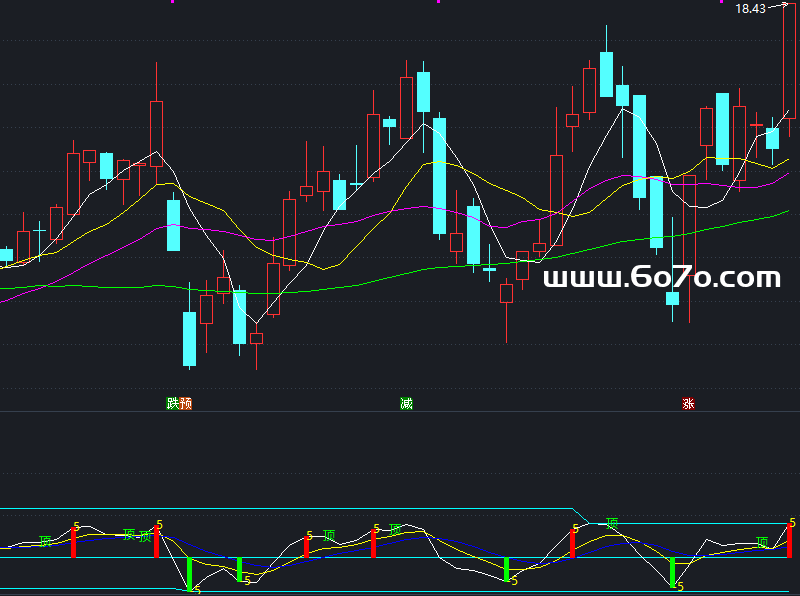Select the red 涨 signal marker

(x=688, y=404)
